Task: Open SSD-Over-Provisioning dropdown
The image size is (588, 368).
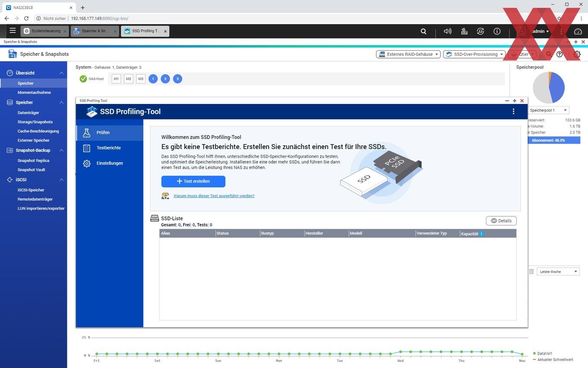Action: tap(474, 54)
